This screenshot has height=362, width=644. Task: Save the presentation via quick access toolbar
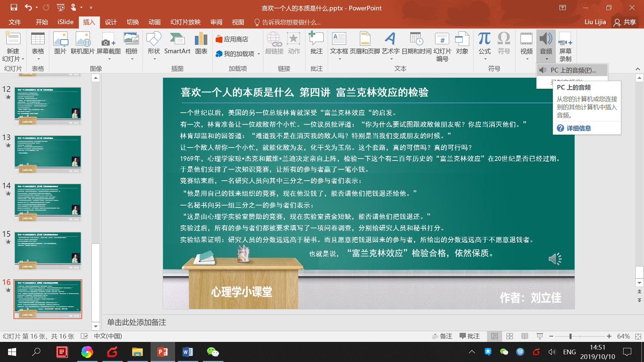click(14, 7)
